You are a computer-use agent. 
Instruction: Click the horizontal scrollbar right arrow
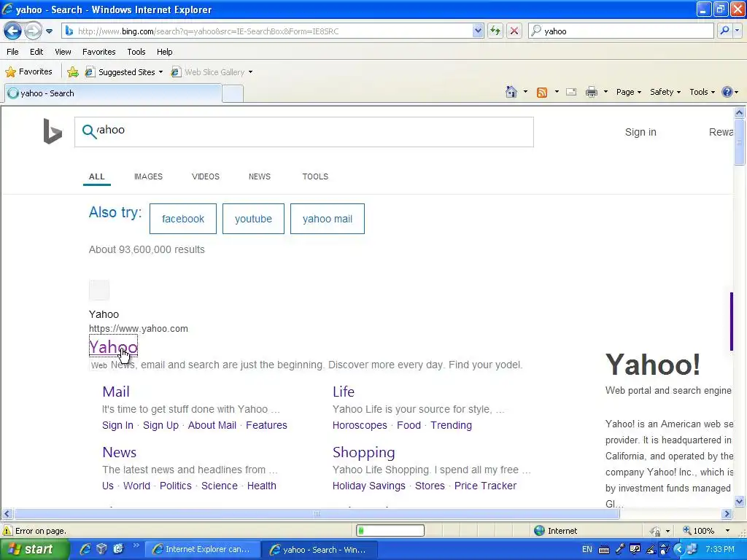(x=727, y=514)
